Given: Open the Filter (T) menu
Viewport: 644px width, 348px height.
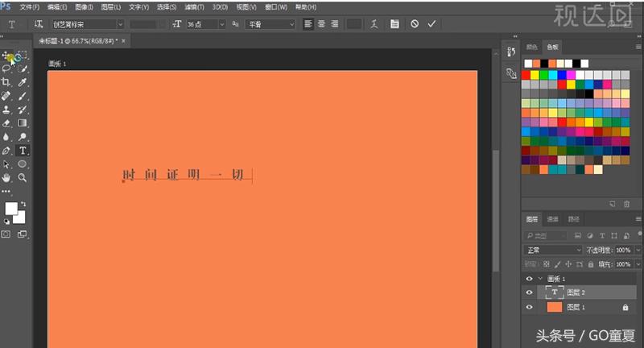Looking at the screenshot, I should (194, 7).
